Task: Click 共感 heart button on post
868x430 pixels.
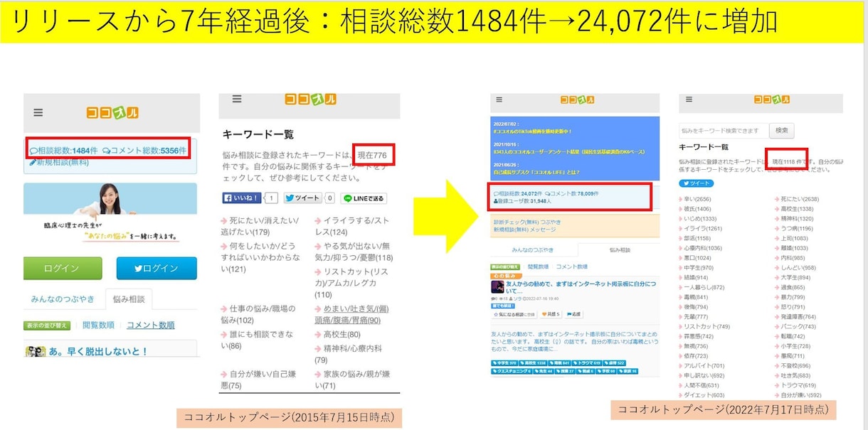Action: [x=551, y=314]
